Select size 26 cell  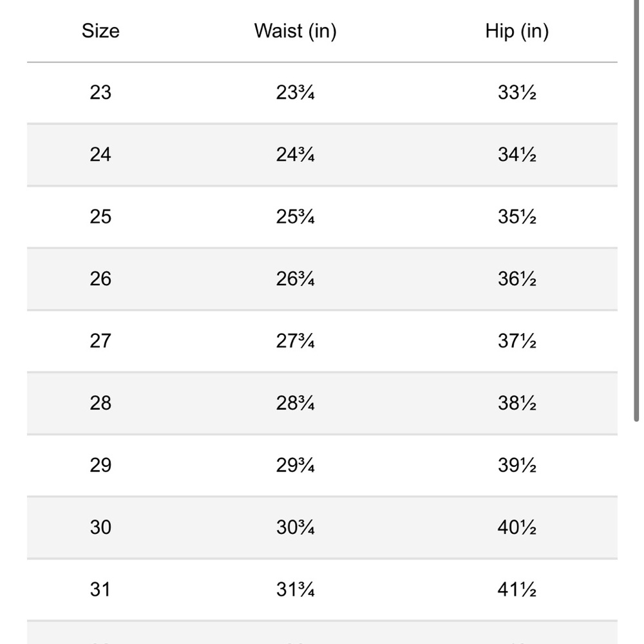(100, 279)
